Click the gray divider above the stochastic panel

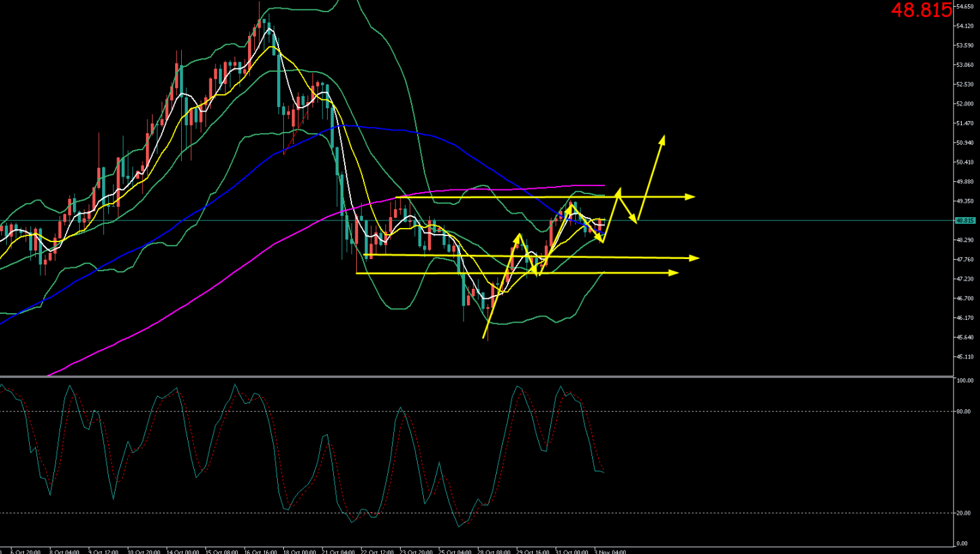coord(473,376)
